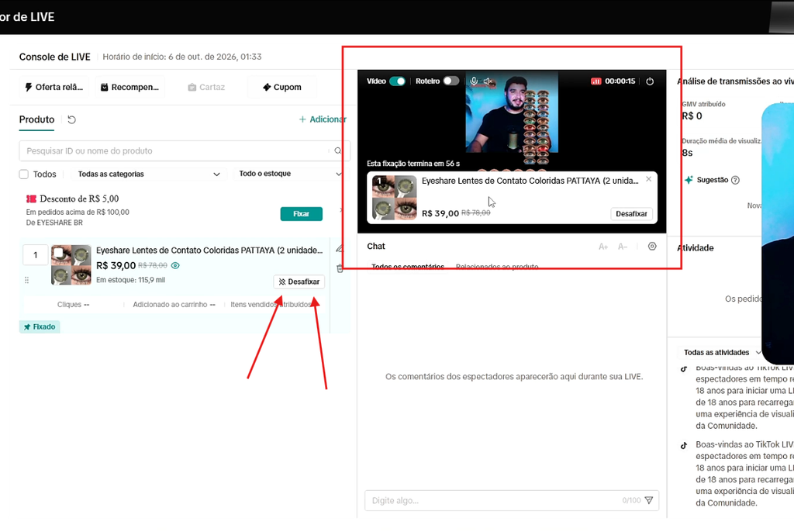The width and height of the screenshot is (794, 532).
Task: Click the Sugestão help question icon
Action: tap(735, 180)
